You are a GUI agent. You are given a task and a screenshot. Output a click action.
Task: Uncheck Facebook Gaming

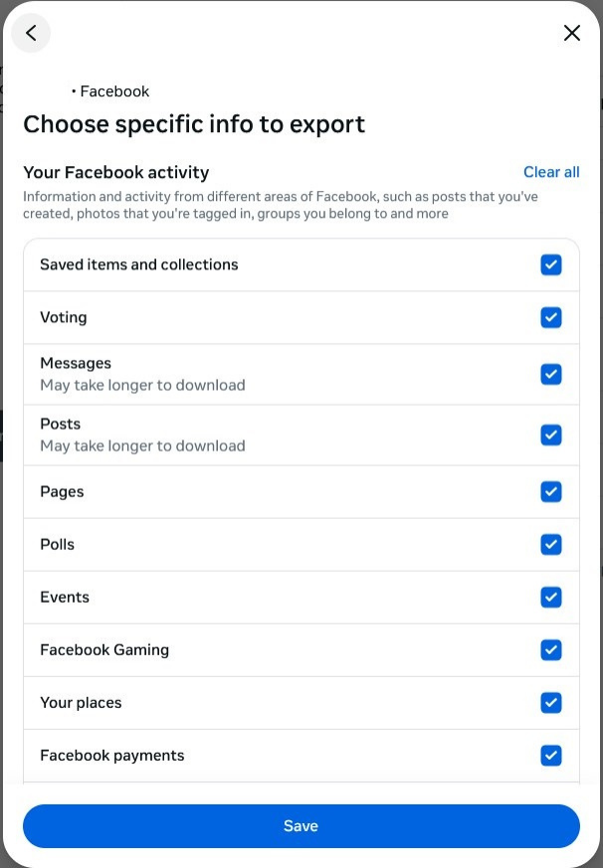551,649
